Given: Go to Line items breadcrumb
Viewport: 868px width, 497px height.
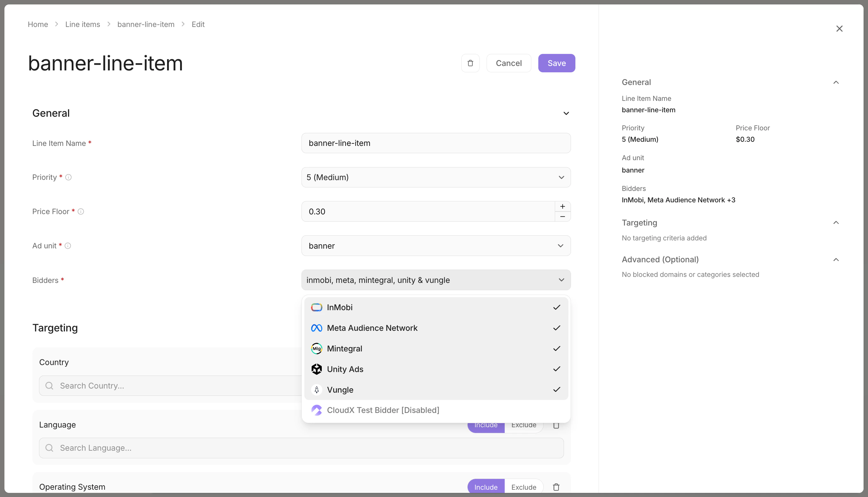Looking at the screenshot, I should pyautogui.click(x=82, y=24).
